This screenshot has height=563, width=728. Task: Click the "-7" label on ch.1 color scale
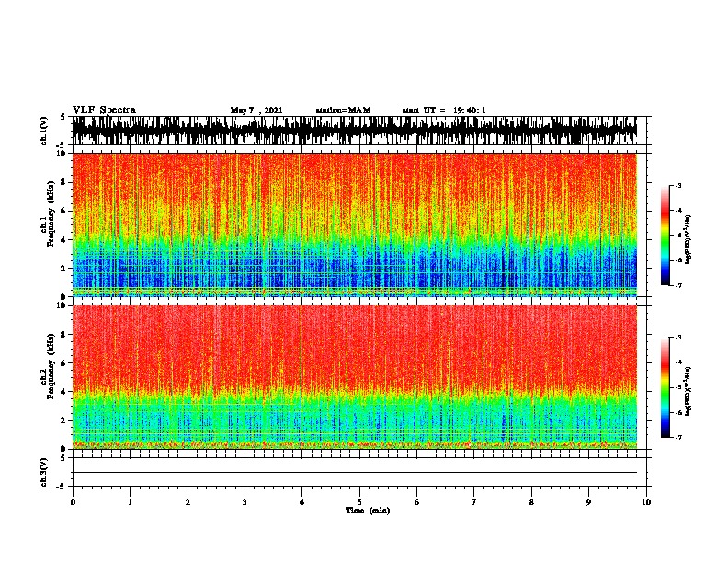pos(677,285)
